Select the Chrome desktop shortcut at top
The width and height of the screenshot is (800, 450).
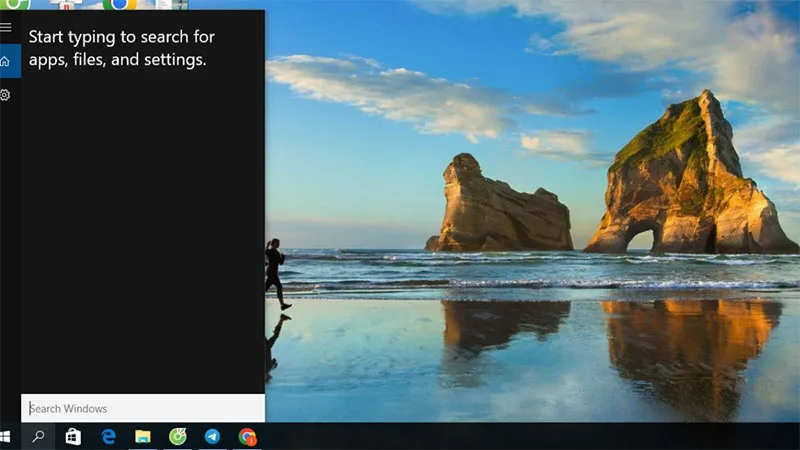coord(120,5)
